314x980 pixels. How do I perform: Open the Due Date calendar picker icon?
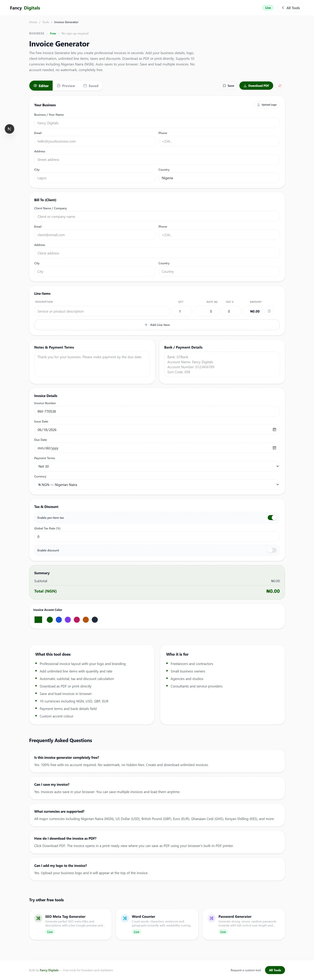point(274,448)
